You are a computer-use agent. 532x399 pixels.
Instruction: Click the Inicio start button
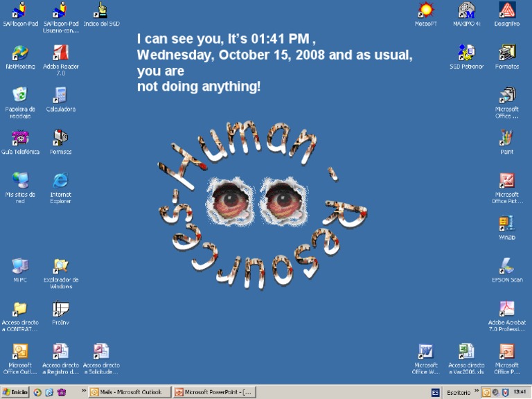(x=15, y=392)
